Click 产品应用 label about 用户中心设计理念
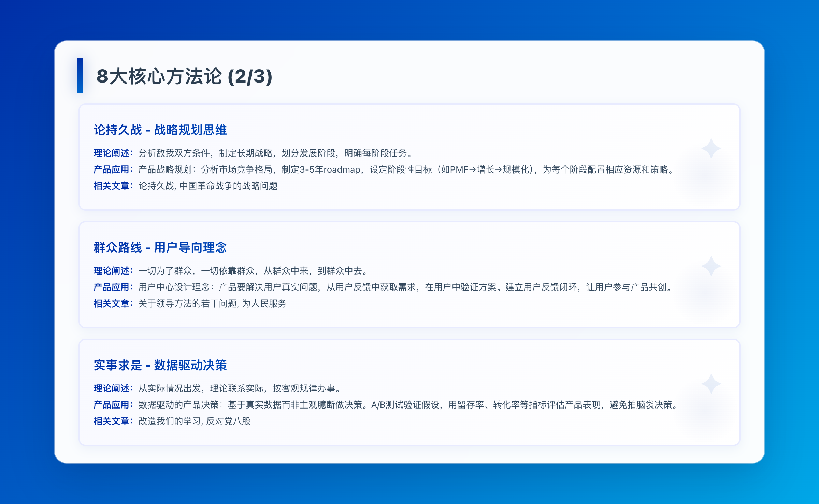Viewport: 819px width, 504px height. tap(112, 287)
